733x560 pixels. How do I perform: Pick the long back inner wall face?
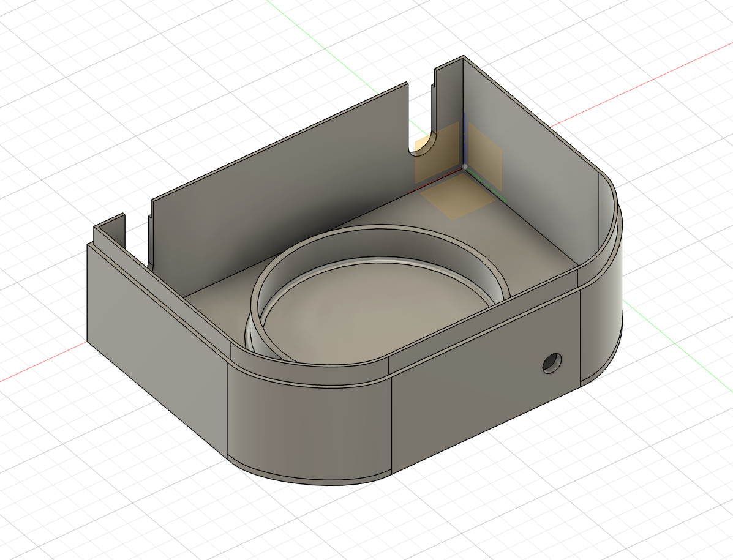pos(276,196)
